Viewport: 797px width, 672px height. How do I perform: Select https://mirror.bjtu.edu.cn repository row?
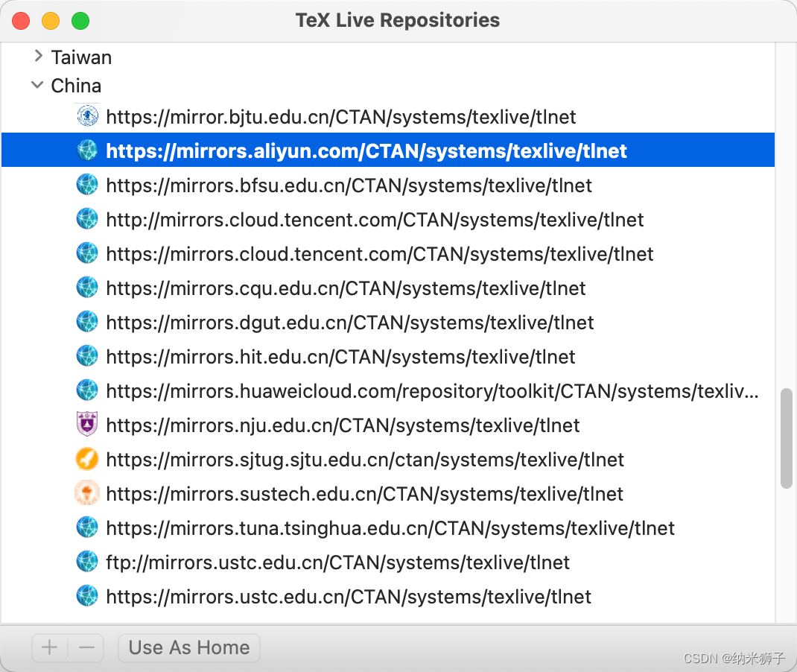(x=388, y=116)
